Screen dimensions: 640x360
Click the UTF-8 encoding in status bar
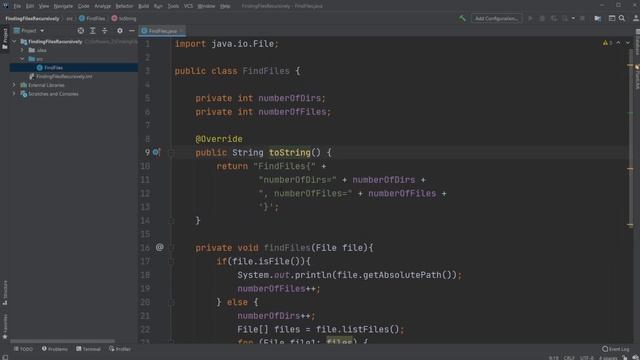[587, 358]
